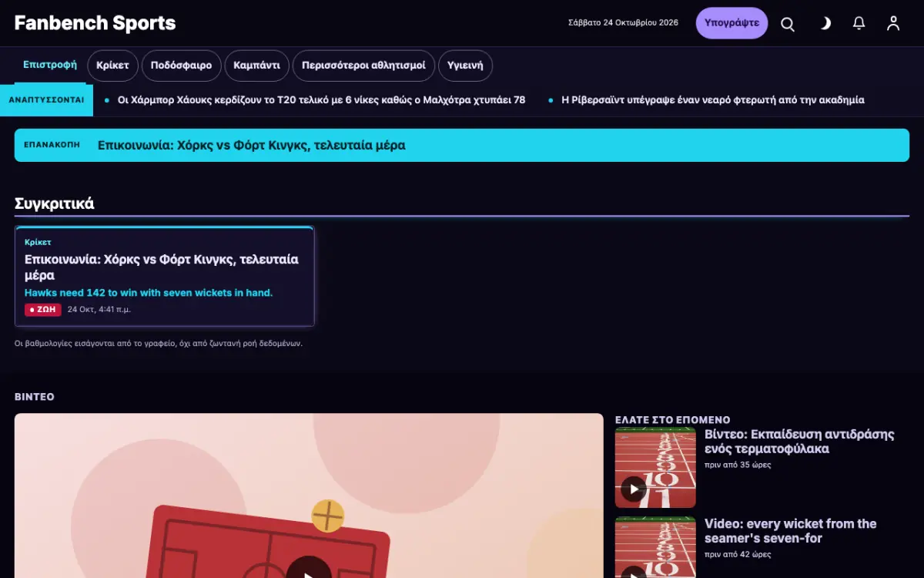
Task: Expand Περισσότεροι αθλητισμοί menu
Action: tap(363, 66)
